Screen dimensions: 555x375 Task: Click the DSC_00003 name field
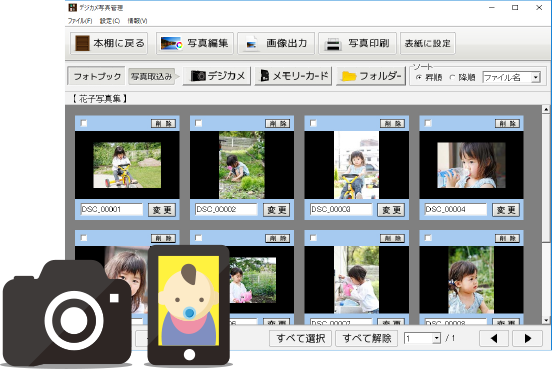click(341, 209)
